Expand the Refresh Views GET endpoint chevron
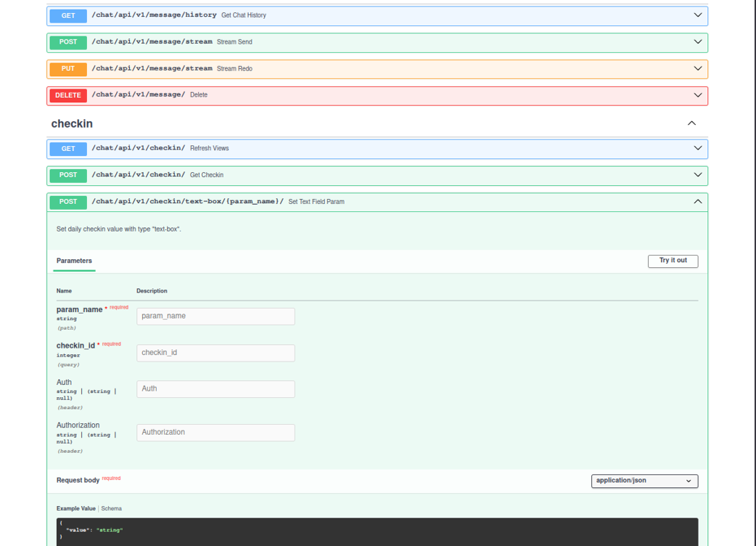 (698, 148)
